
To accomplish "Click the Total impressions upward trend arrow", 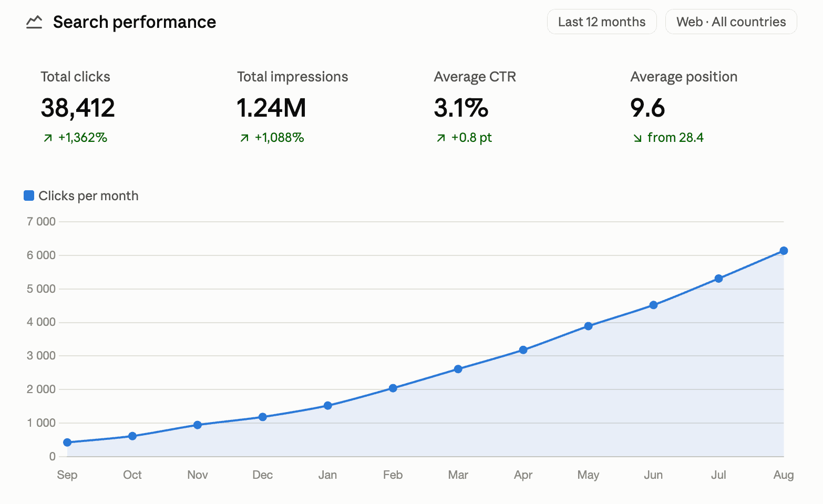I will coord(244,138).
